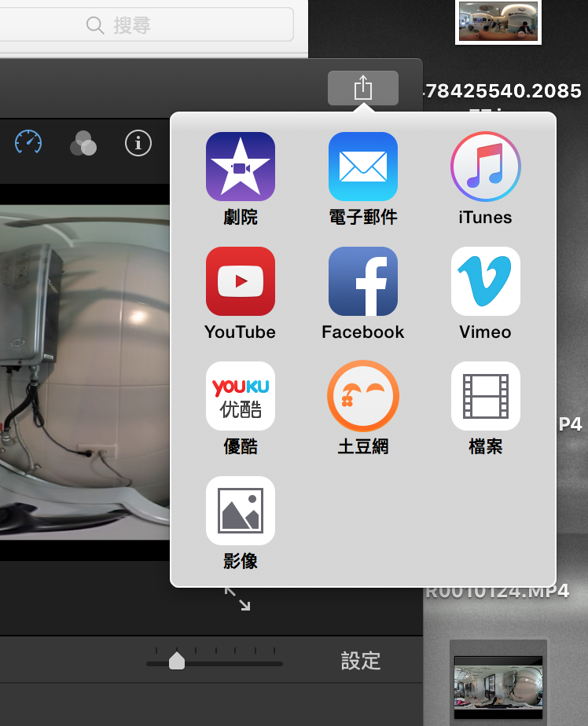The height and width of the screenshot is (726, 588).
Task: Open the color filter overlapping-circles icon
Action: click(83, 143)
